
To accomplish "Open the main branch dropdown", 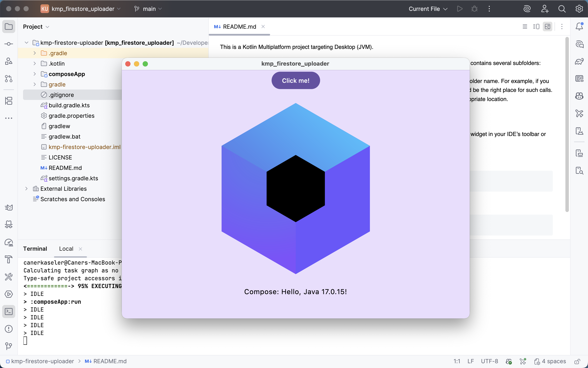I will point(148,9).
